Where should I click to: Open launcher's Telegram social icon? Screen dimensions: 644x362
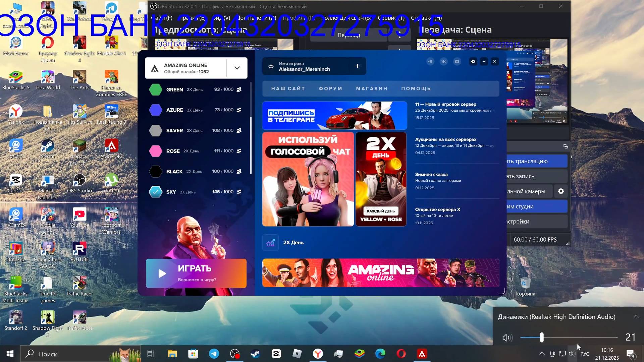coord(430,62)
